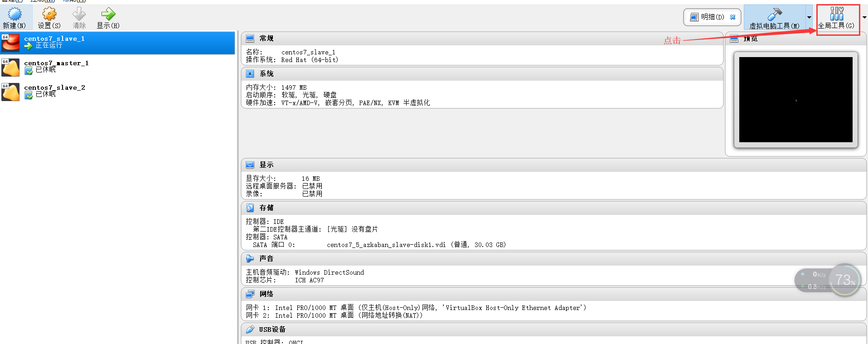Click 'Windows DirectSound' audio driver text

point(330,272)
